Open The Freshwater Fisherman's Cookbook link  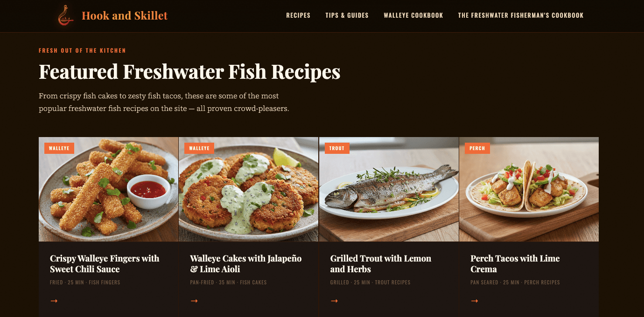coord(521,15)
